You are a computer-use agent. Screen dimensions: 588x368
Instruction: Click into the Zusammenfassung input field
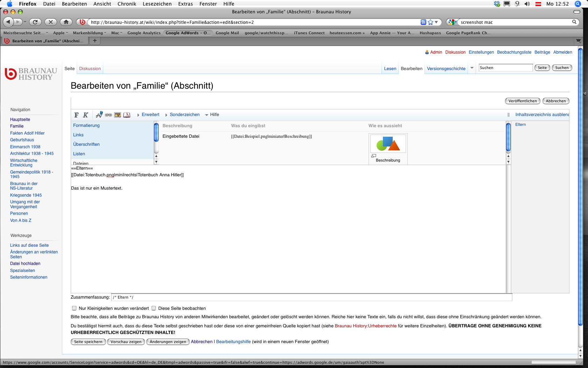click(x=311, y=297)
